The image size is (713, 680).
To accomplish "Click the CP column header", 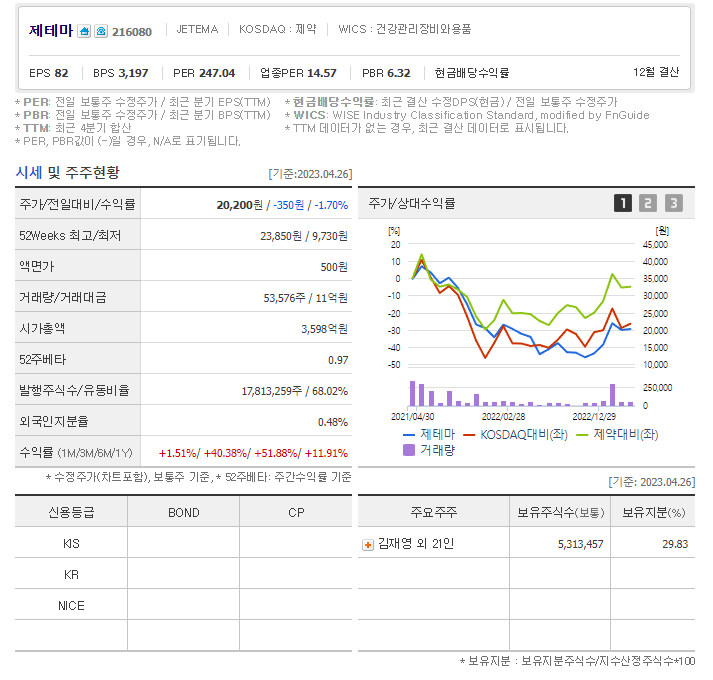I will [296, 513].
